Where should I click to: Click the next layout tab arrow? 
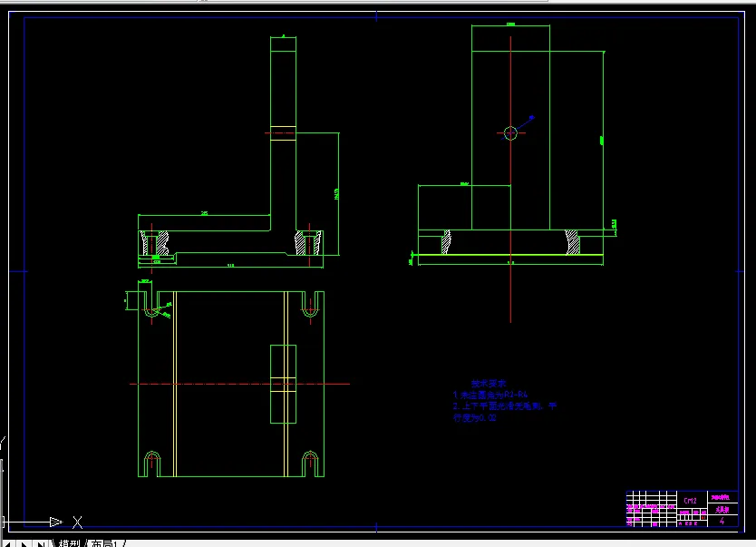[x=24, y=543]
